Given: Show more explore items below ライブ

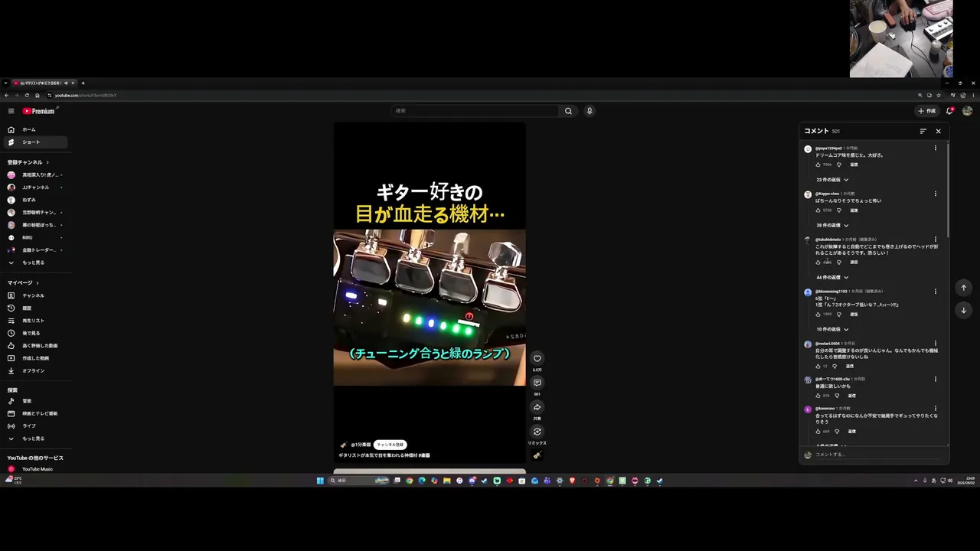Looking at the screenshot, I should pos(37,439).
